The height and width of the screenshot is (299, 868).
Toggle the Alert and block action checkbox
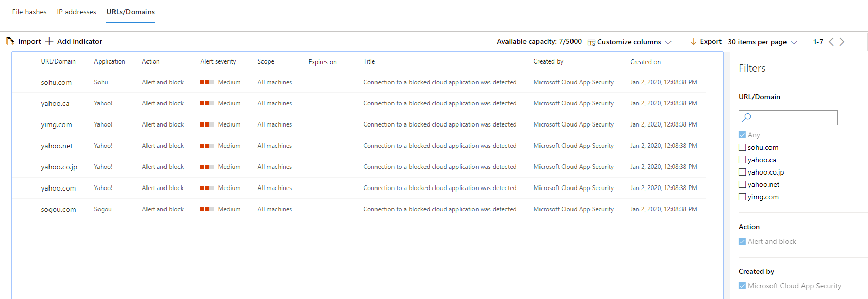point(742,241)
